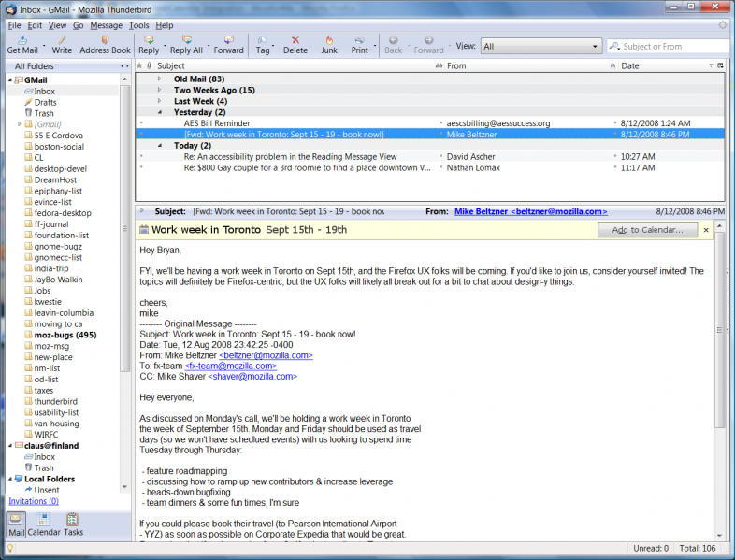The height and width of the screenshot is (560, 735).
Task: Open the Edit menu
Action: pos(35,25)
